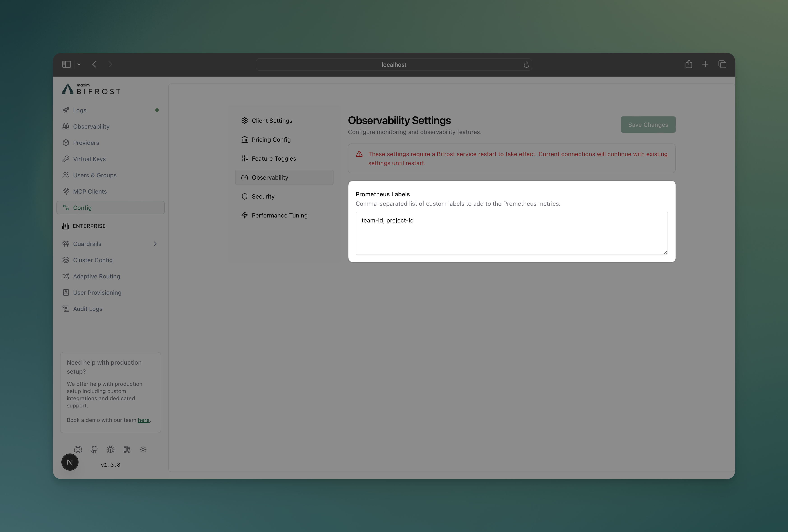Open the GitHub repository icon
Viewport: 788px width, 532px height.
click(94, 449)
